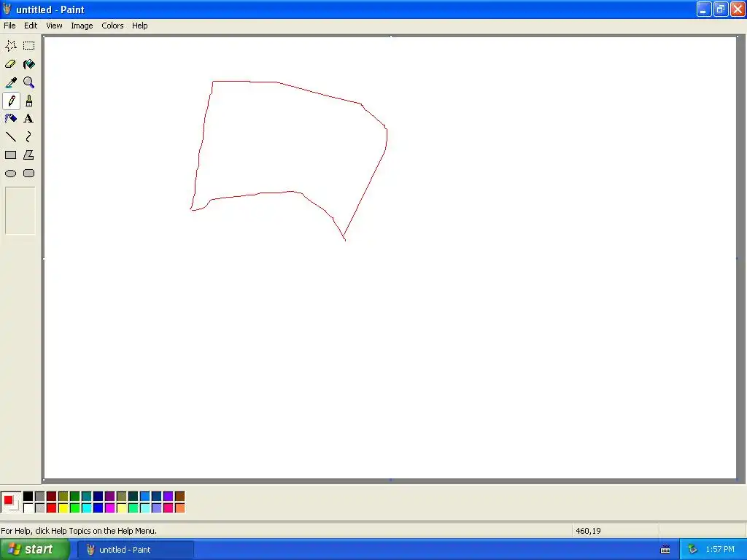
Task: Switch to the Brush tool
Action: [28, 101]
